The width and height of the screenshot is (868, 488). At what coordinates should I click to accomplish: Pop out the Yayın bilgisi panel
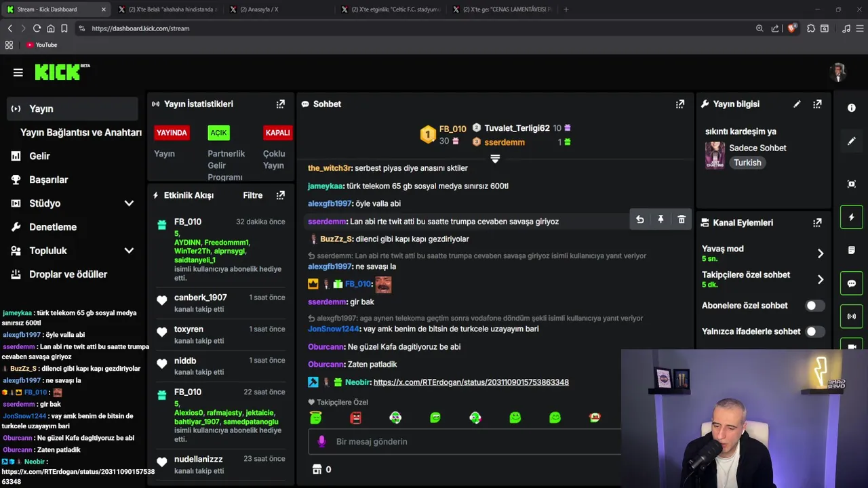(x=817, y=104)
